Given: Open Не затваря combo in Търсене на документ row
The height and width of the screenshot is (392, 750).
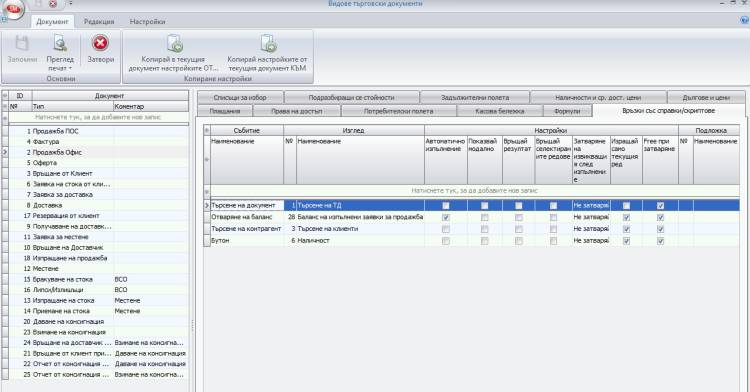Looking at the screenshot, I should point(591,205).
